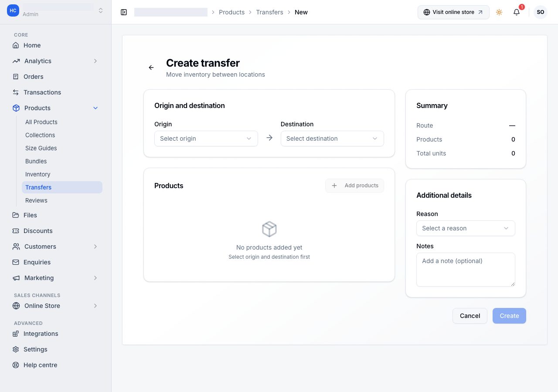Click the HC store logo
Screen dimensions: 558x392
[13, 10]
